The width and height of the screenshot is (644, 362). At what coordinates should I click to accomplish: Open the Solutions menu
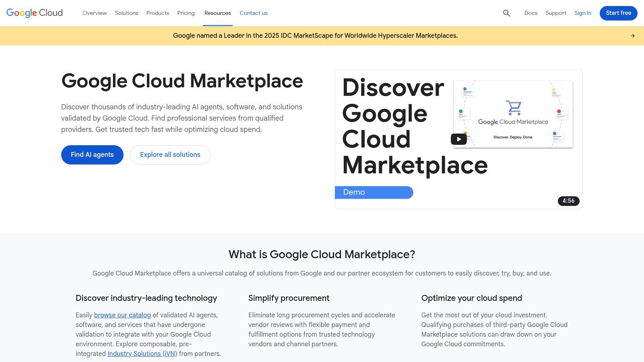coord(126,13)
